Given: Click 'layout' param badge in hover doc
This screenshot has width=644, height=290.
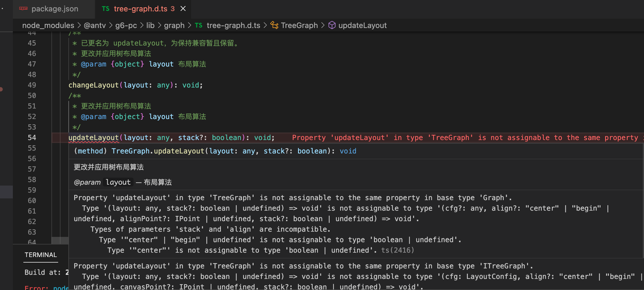Looking at the screenshot, I should click(x=118, y=182).
